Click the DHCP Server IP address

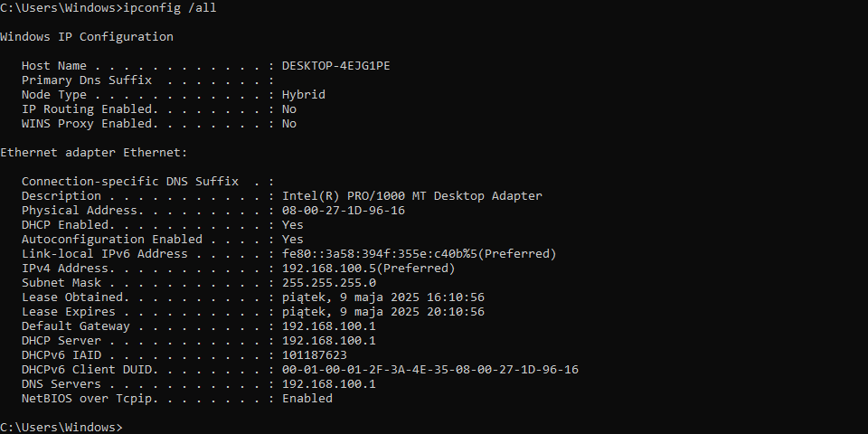click(329, 341)
